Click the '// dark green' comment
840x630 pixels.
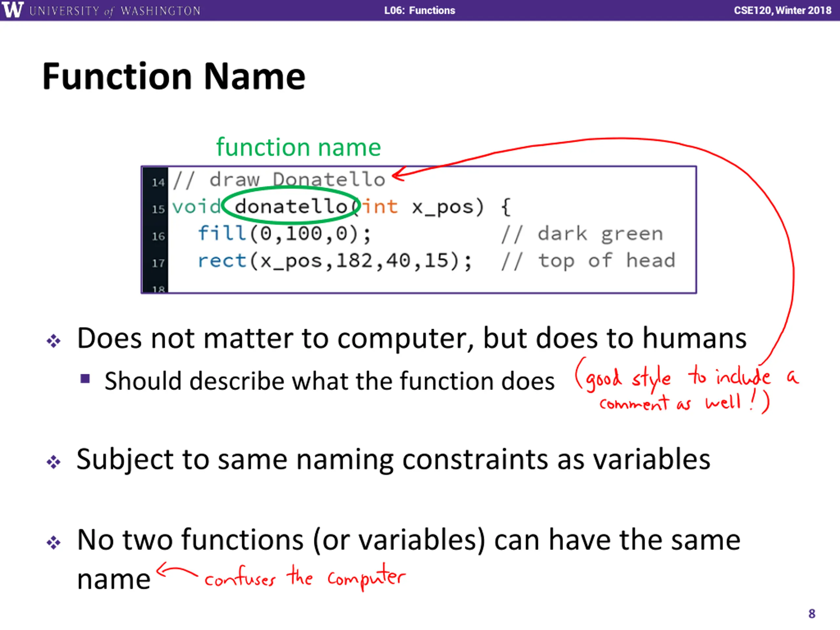582,234
